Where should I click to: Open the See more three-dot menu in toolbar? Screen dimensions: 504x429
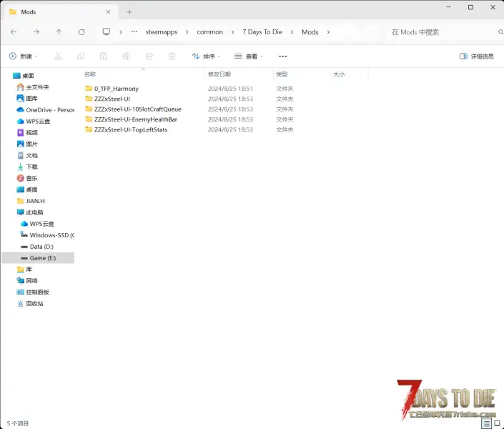283,56
